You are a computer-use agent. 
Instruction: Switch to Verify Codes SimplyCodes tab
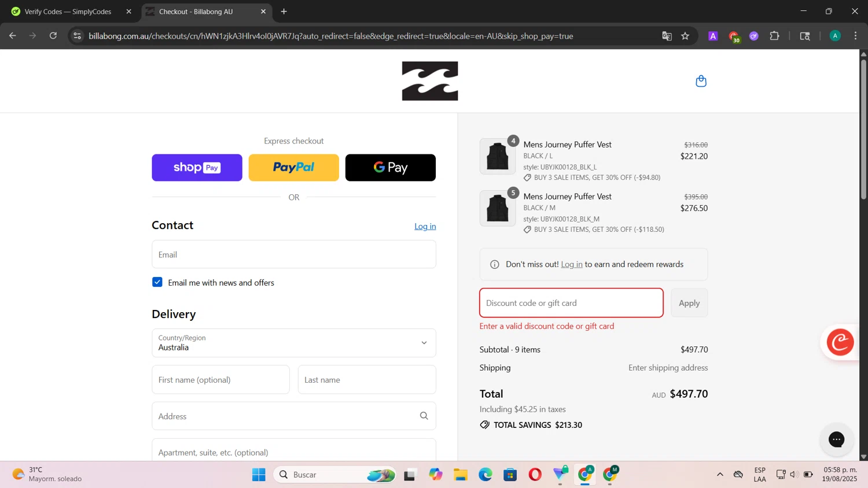coord(68,12)
